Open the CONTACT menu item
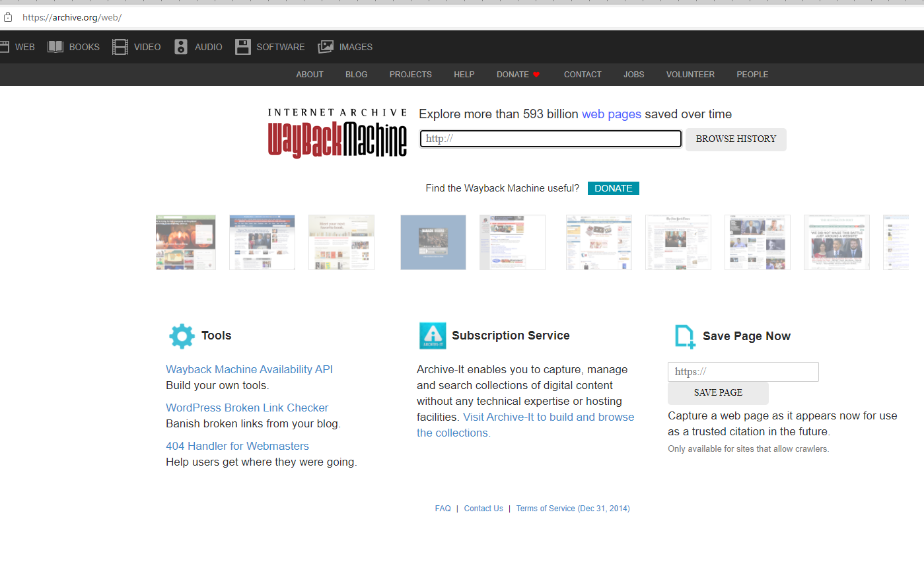This screenshot has width=924, height=572. tap(583, 75)
